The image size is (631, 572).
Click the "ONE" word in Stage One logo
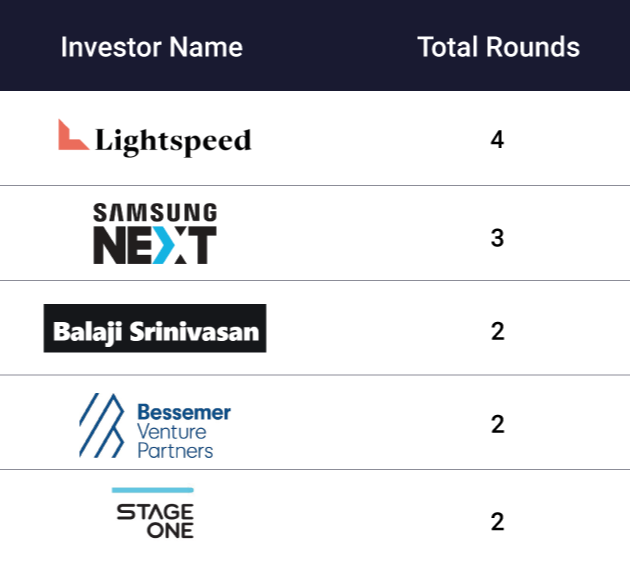tap(170, 530)
